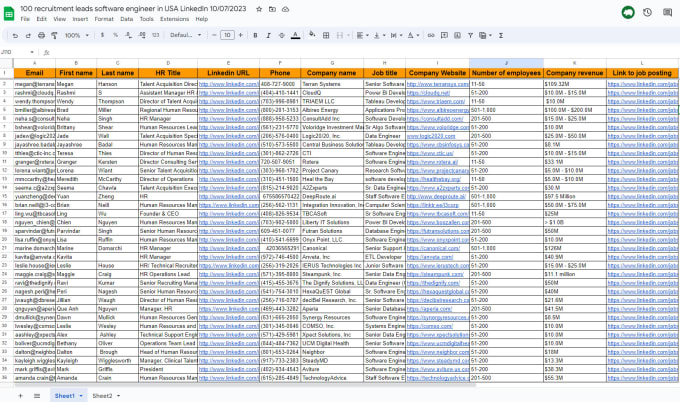680x402 pixels.
Task: Toggle italic formatting
Action: tap(268, 36)
